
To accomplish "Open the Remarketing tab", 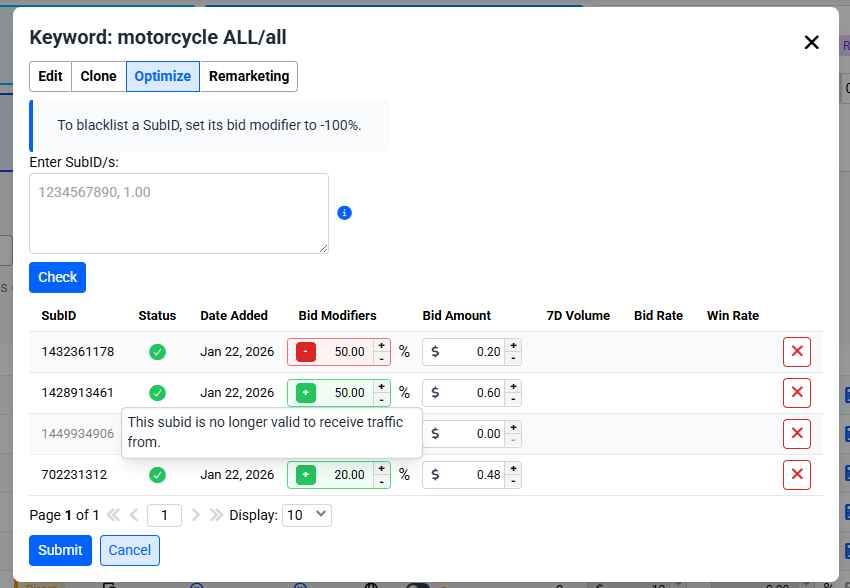I will click(x=248, y=76).
